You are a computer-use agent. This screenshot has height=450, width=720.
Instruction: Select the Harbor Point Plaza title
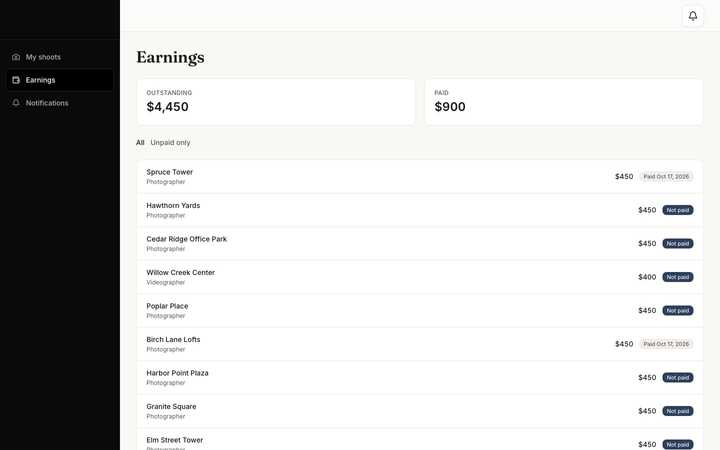click(177, 373)
